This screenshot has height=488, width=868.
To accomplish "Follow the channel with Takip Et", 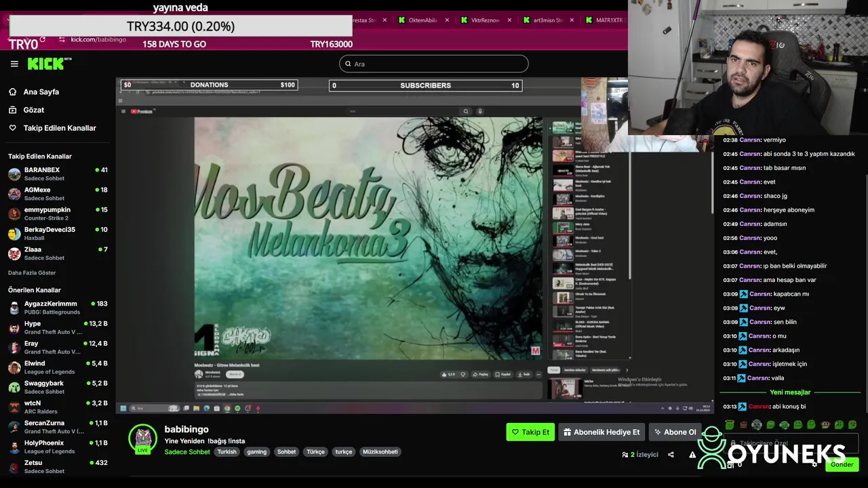I will coord(530,432).
